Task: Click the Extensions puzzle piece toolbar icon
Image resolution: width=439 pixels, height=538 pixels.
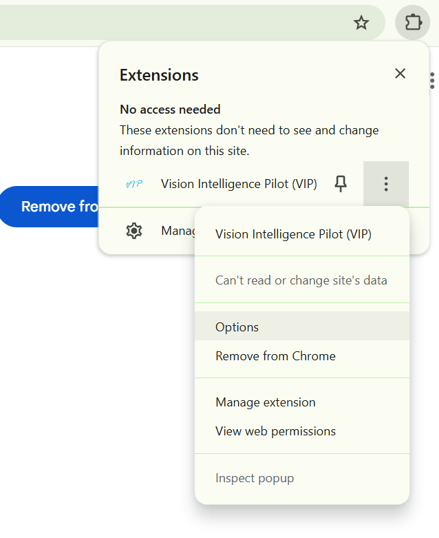Action: point(413,23)
